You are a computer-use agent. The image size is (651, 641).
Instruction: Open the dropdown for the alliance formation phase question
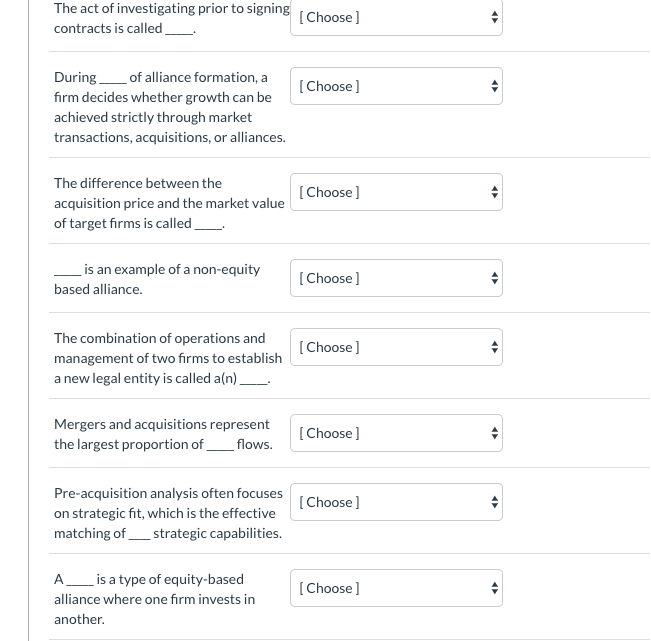click(396, 86)
